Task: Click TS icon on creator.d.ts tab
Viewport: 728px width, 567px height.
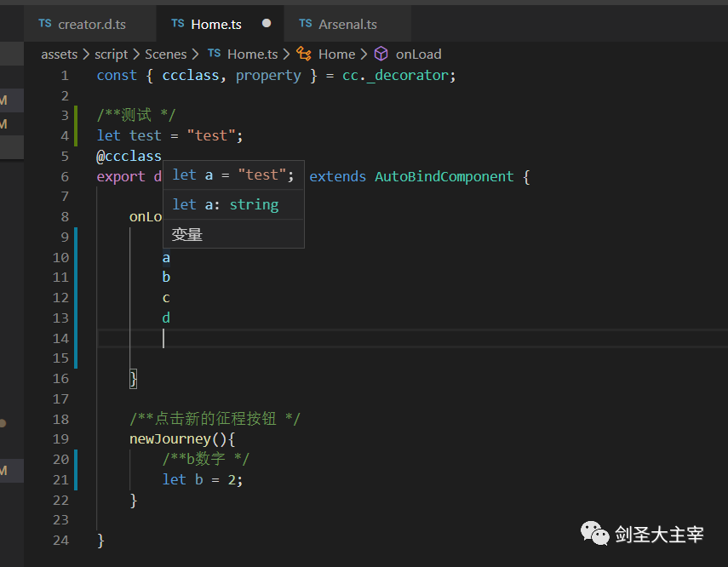Action: [x=45, y=24]
